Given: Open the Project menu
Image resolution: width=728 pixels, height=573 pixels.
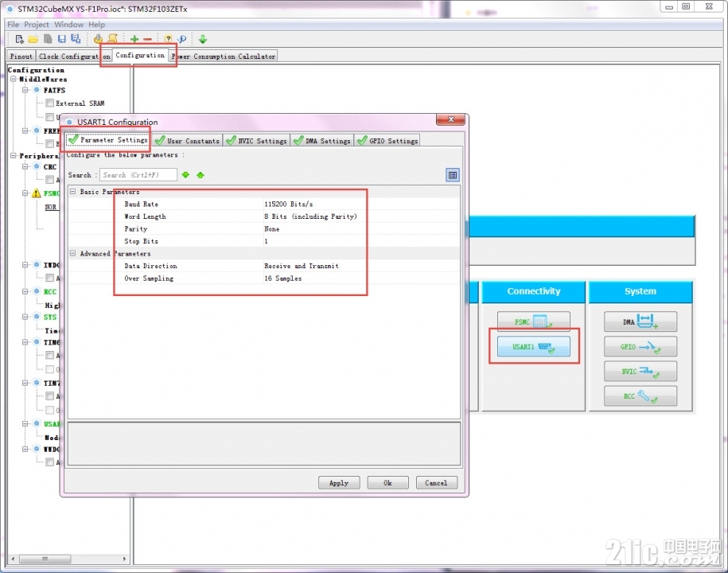Looking at the screenshot, I should coord(37,24).
